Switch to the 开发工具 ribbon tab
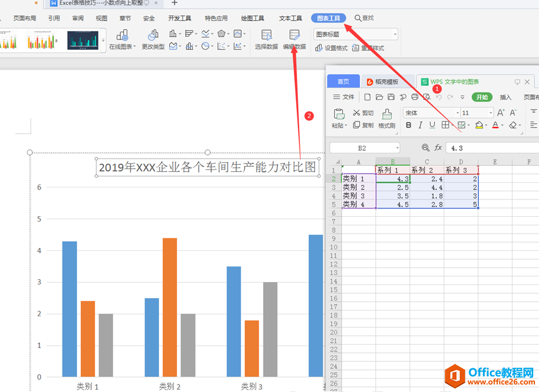This screenshot has width=539, height=392. (179, 18)
